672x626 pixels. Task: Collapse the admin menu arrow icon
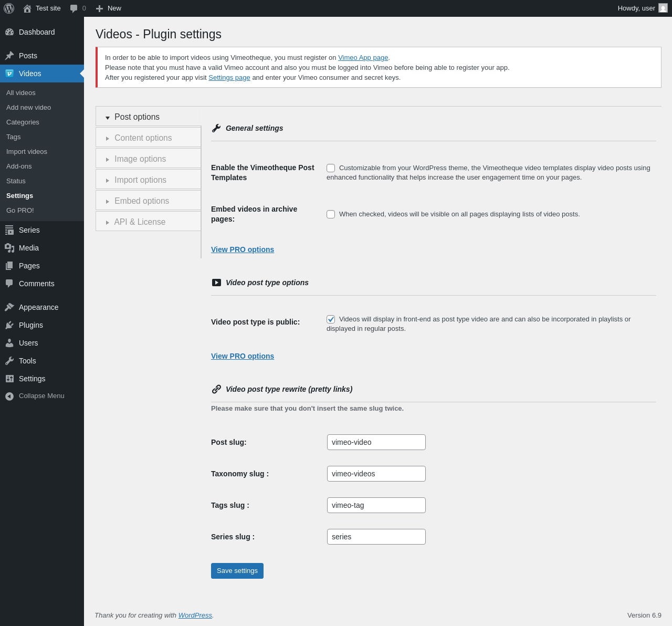[9, 396]
